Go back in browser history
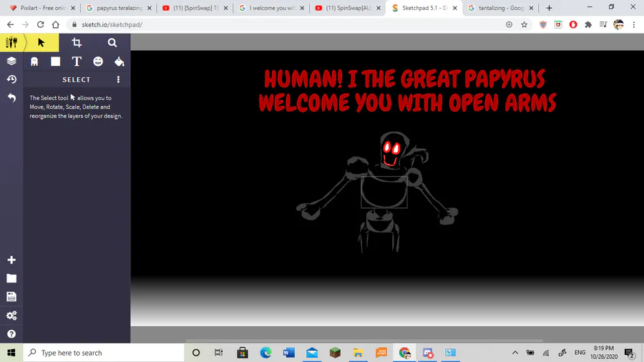Screen dimensions: 644x362 click(10, 24)
